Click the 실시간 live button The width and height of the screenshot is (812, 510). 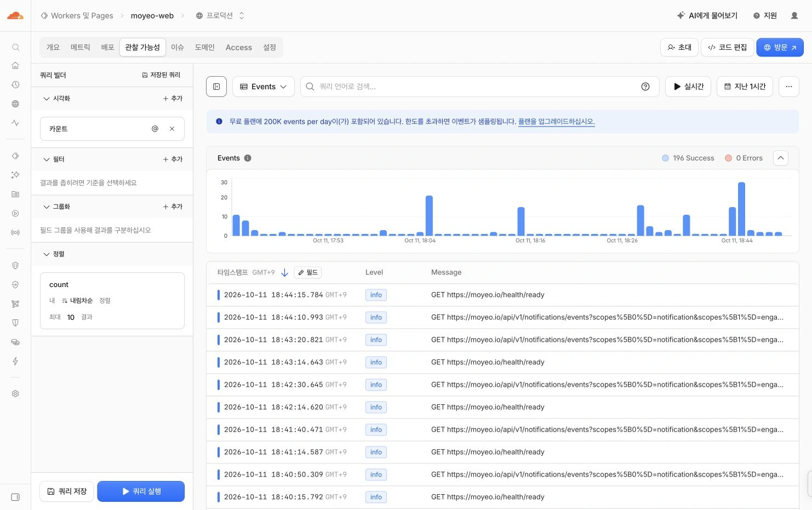click(688, 87)
